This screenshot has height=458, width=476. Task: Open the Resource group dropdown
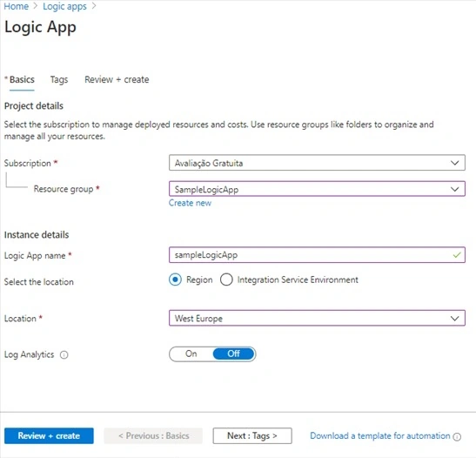[x=317, y=189]
